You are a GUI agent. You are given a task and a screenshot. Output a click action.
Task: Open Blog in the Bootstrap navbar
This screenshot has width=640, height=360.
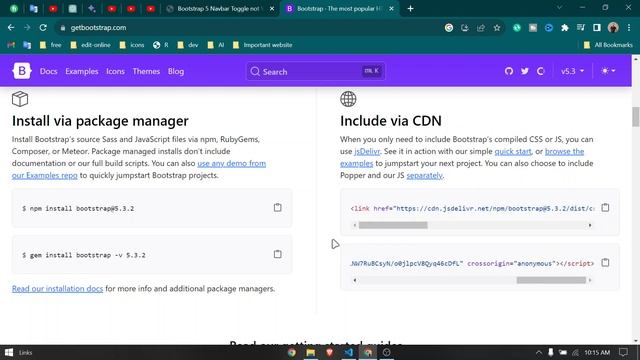point(176,71)
